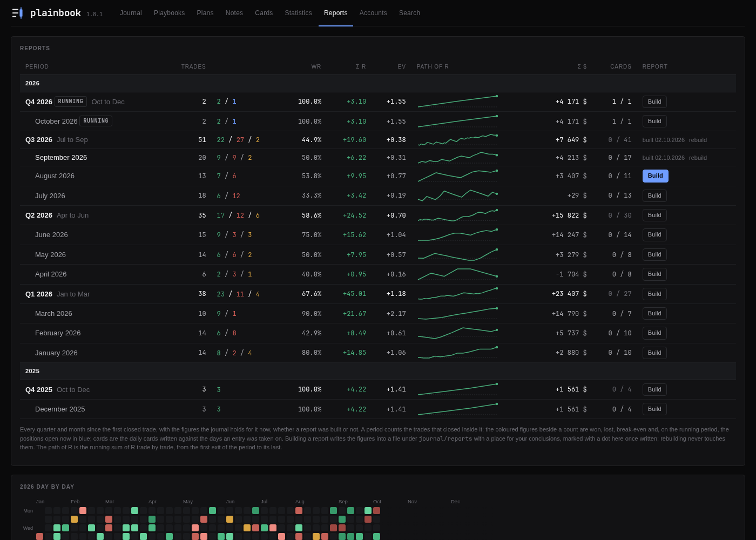The width and height of the screenshot is (756, 540).
Task: Build the June 2026 report
Action: tap(654, 234)
